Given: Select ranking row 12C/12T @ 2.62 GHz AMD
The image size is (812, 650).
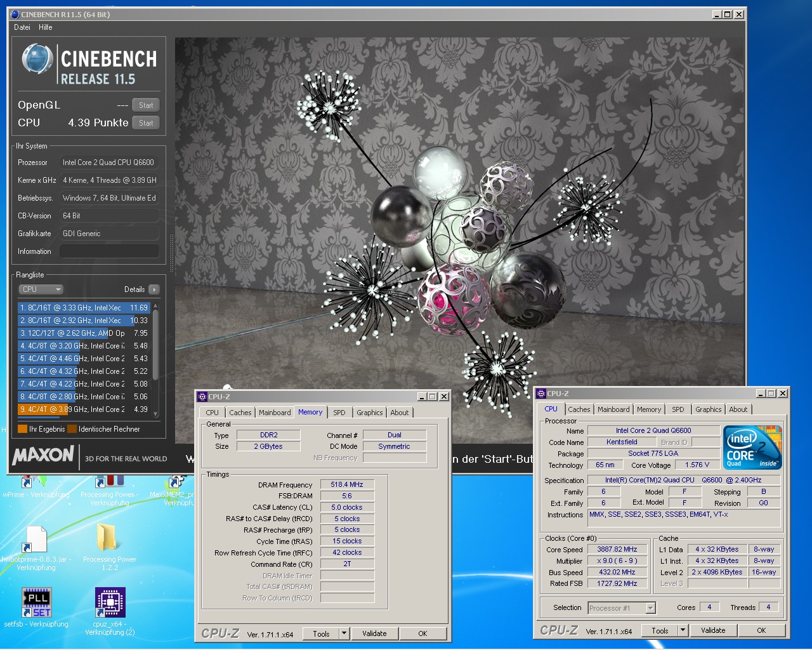Looking at the screenshot, I should click(84, 333).
